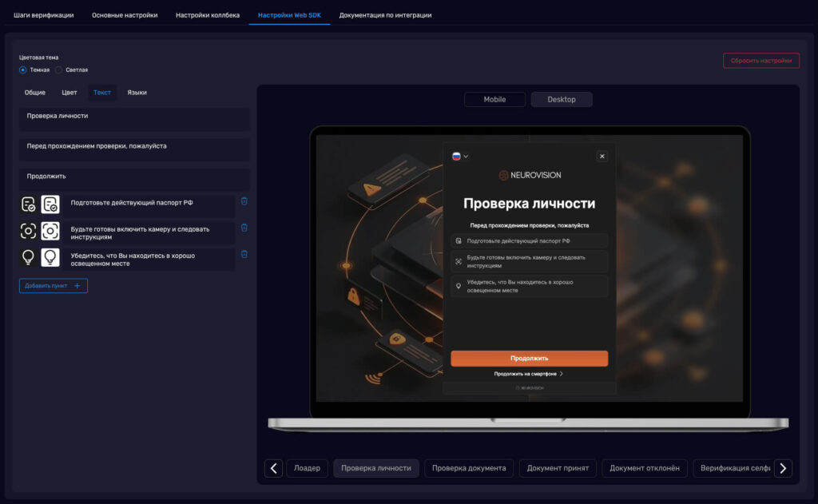Viewport: 818px width, 504px height.
Task: Select light camera focus icon for camera item
Action: pos(50,231)
